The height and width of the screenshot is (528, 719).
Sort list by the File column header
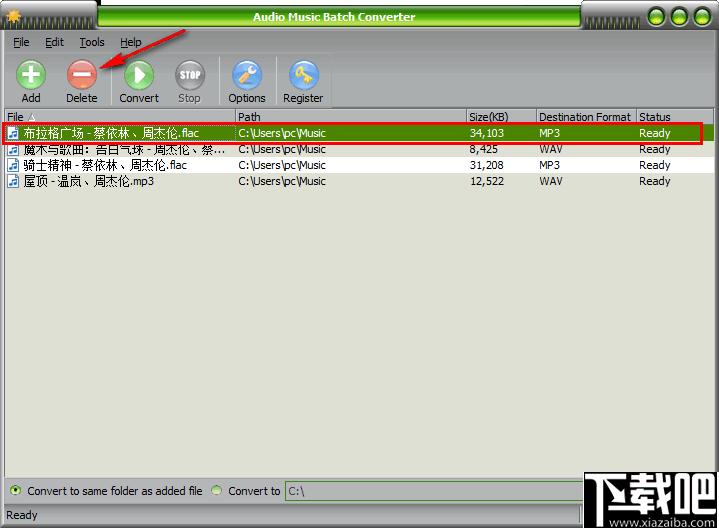[119, 117]
